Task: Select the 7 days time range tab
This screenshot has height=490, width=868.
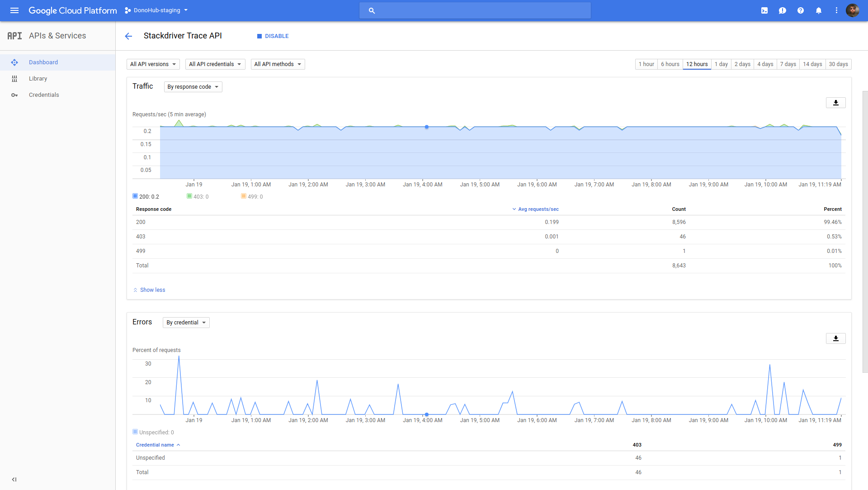Action: (x=788, y=64)
